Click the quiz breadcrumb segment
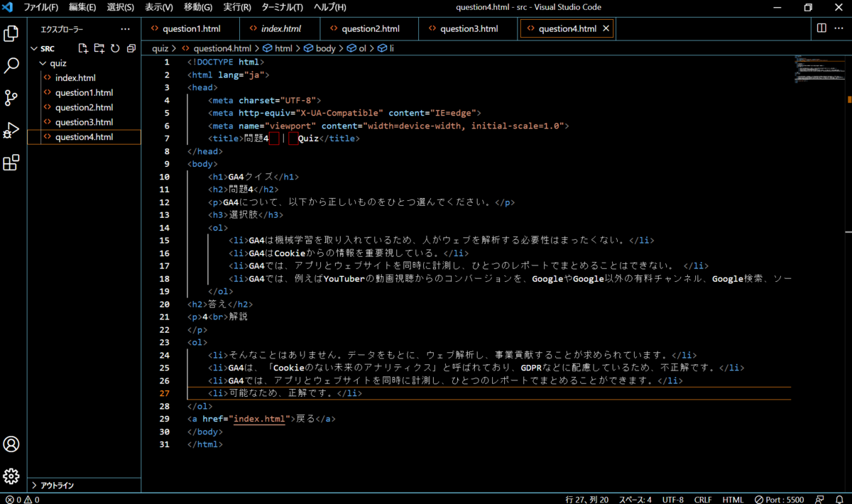 click(160, 48)
